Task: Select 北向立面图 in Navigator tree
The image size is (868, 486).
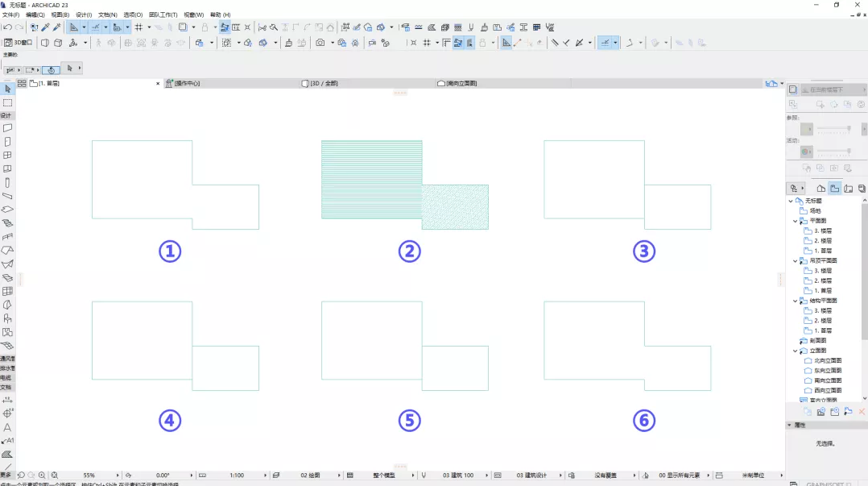Action: [x=828, y=361]
